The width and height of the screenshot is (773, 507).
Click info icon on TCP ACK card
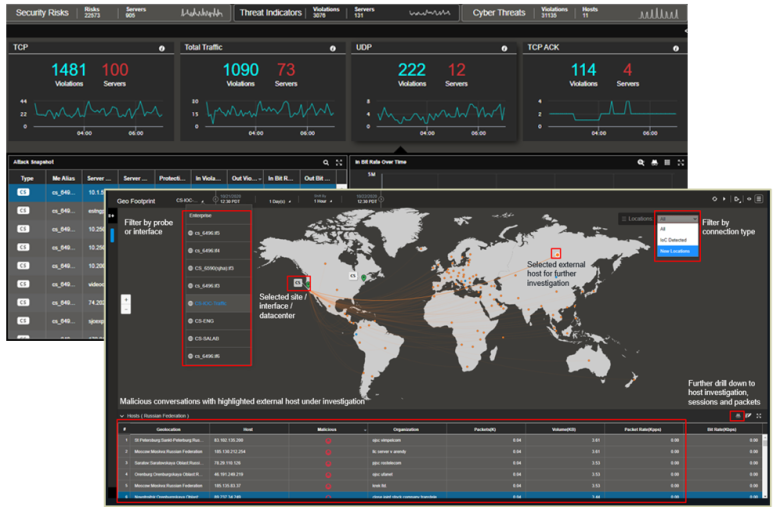[676, 48]
